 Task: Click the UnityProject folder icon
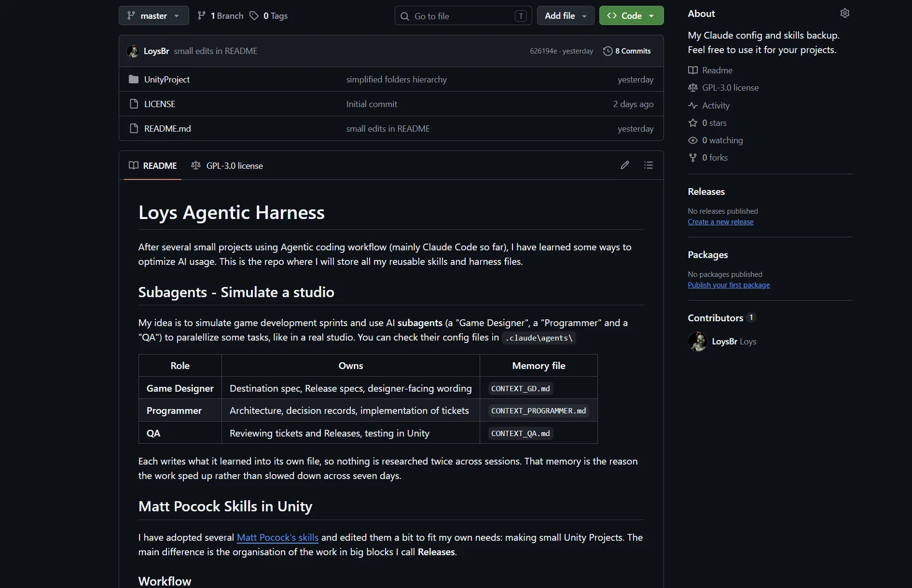click(134, 79)
